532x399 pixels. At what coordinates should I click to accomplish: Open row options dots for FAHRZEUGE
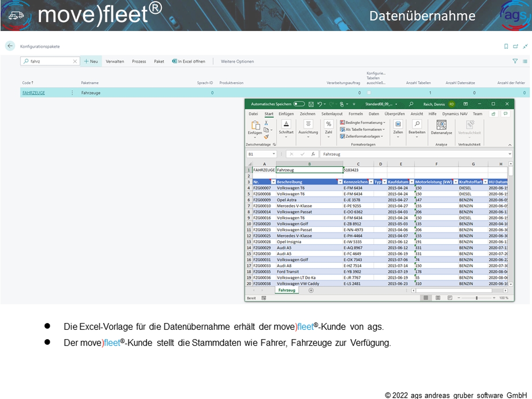click(72, 93)
